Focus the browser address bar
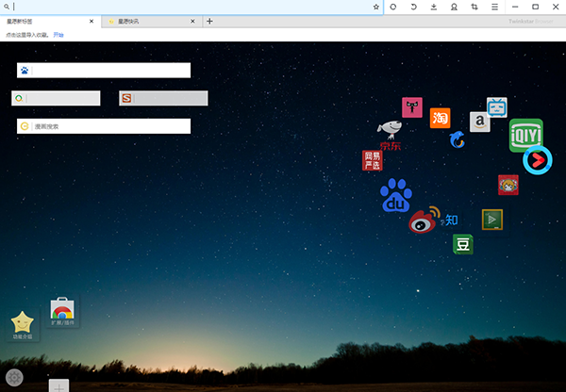This screenshot has width=566, height=392. 191,7
